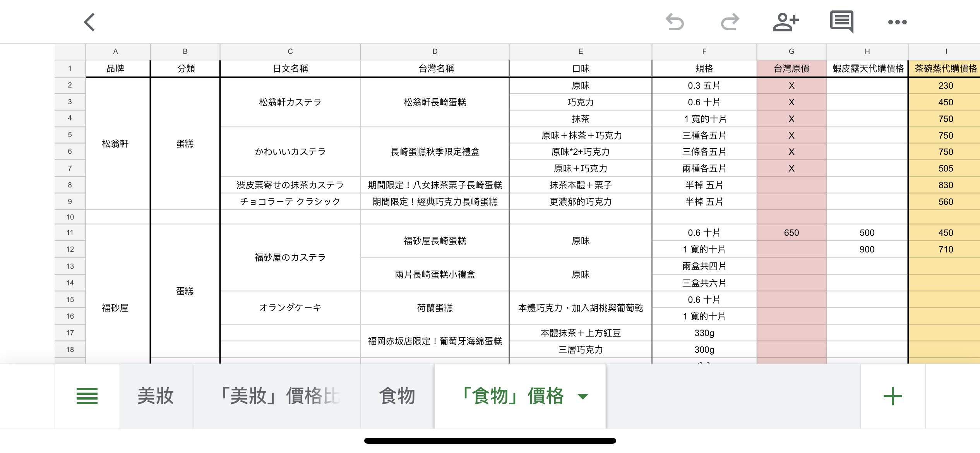Viewport: 980px width, 453px height.
Task: Select column F header
Action: click(x=704, y=51)
